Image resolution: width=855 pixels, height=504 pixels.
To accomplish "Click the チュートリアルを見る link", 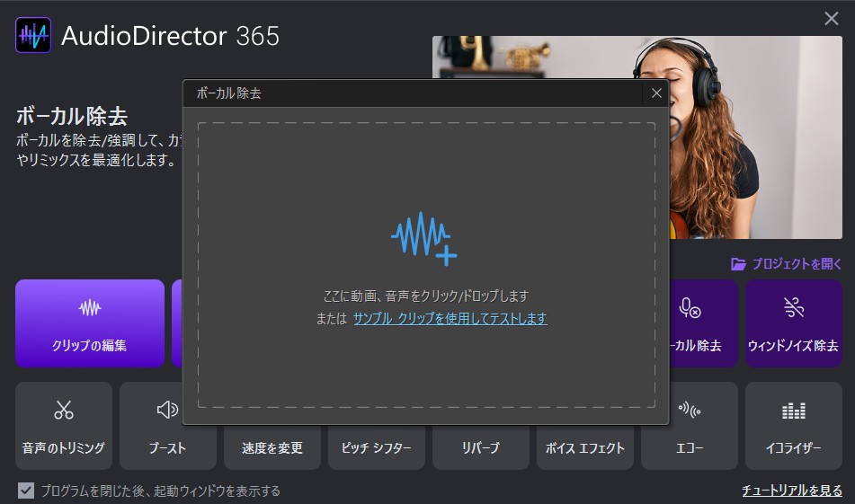I will coord(792,491).
